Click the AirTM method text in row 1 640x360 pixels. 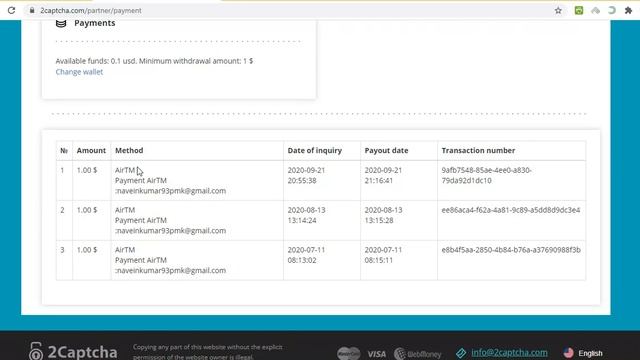point(125,170)
